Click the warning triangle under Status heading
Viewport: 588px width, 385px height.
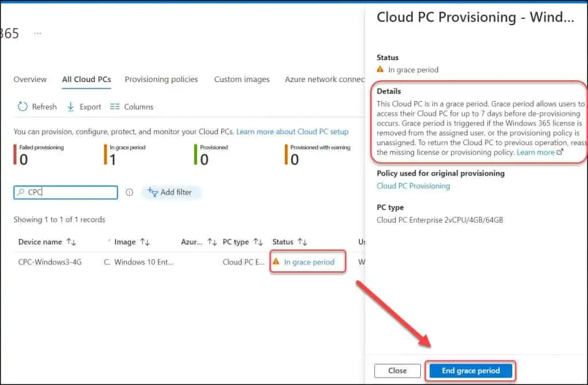pyautogui.click(x=380, y=69)
